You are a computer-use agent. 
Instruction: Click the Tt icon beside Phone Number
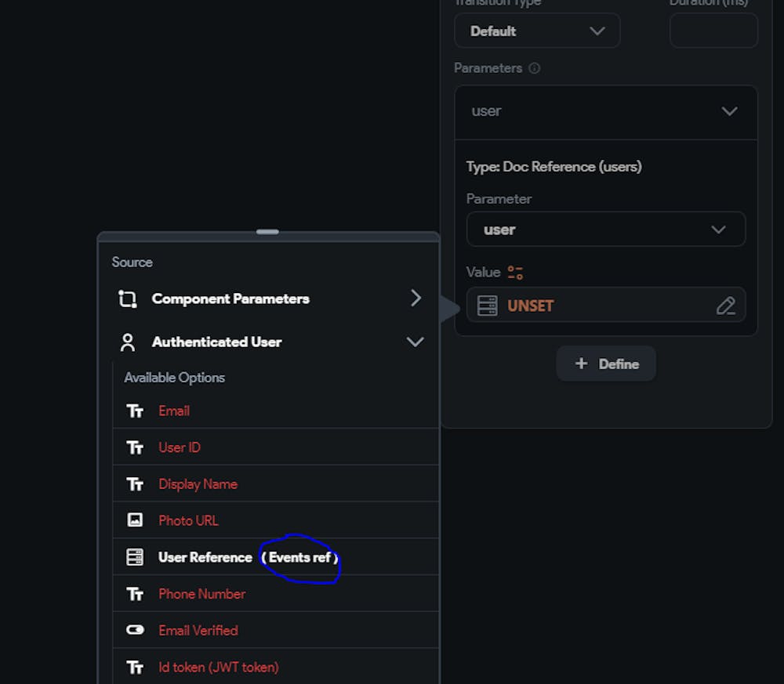click(135, 594)
